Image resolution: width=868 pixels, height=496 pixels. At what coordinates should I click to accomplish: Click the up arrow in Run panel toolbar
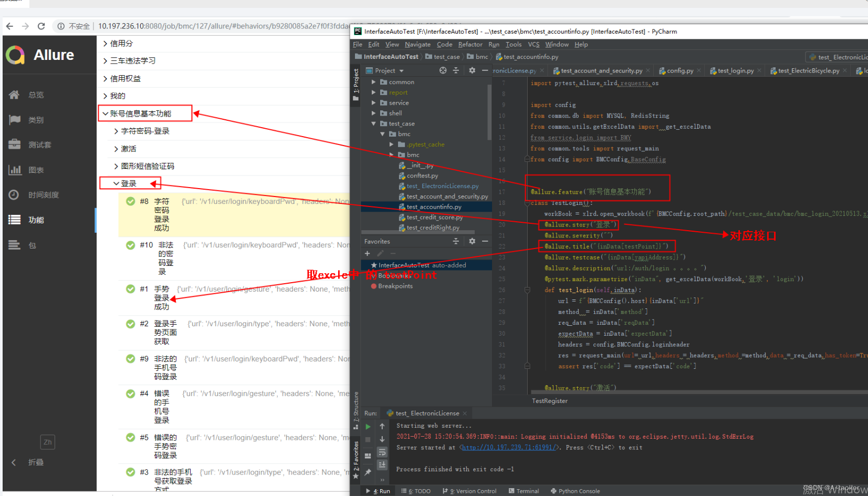point(382,426)
